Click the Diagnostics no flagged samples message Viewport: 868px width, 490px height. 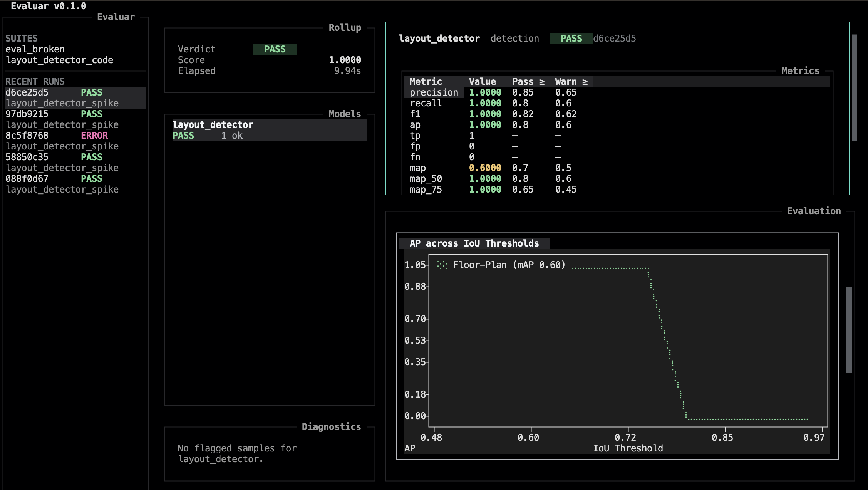tap(237, 454)
